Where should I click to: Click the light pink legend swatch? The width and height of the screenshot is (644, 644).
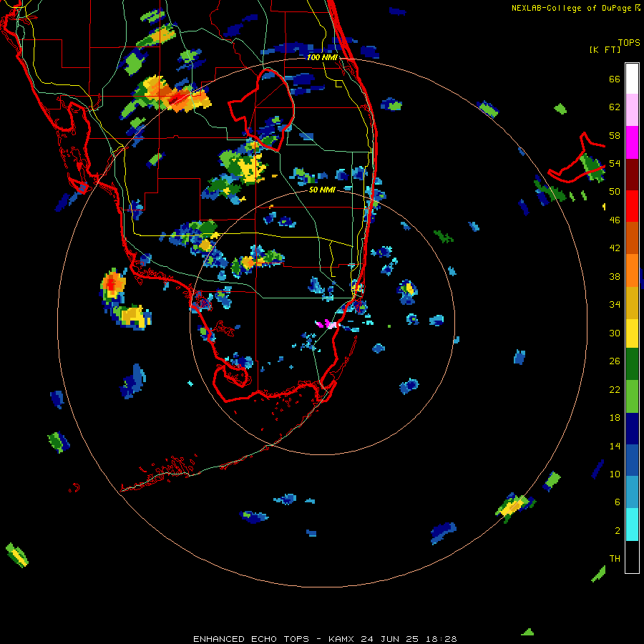632,110
